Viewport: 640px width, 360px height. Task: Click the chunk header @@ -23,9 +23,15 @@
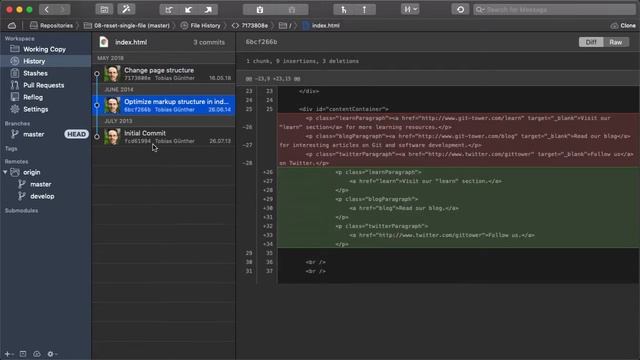pyautogui.click(x=273, y=78)
